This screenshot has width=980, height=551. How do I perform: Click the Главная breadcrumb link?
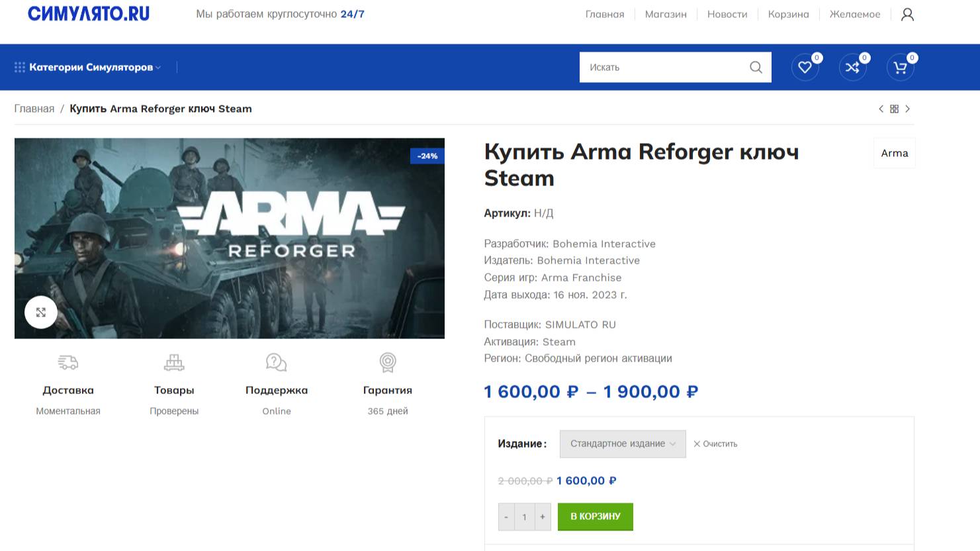pyautogui.click(x=34, y=109)
